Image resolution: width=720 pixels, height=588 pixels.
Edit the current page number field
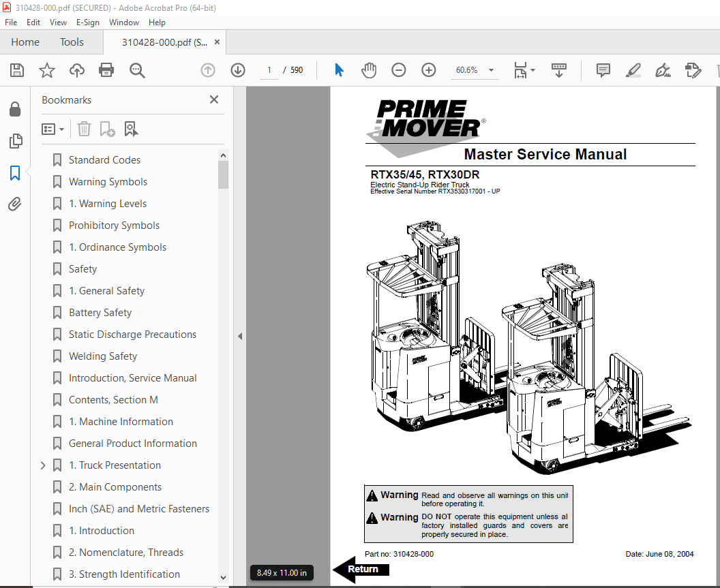coord(269,69)
